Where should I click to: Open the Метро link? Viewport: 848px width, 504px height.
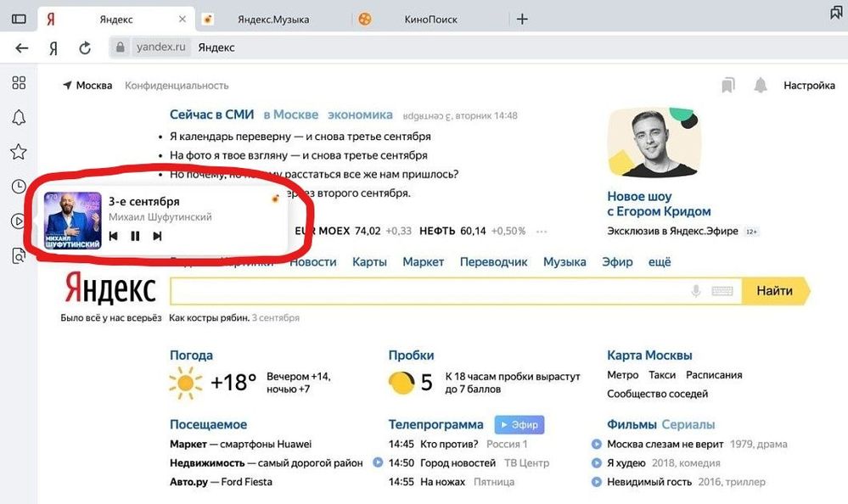coord(622,375)
